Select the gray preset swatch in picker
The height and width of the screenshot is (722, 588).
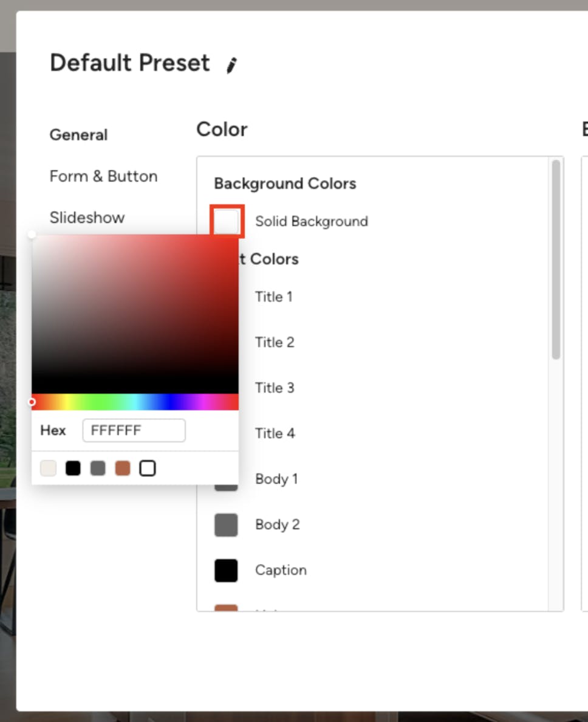(98, 468)
